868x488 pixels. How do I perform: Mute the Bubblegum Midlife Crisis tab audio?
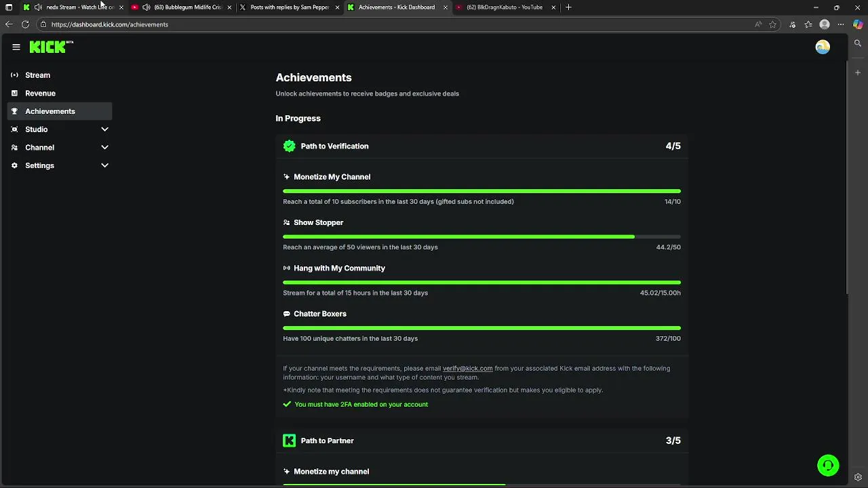click(146, 7)
